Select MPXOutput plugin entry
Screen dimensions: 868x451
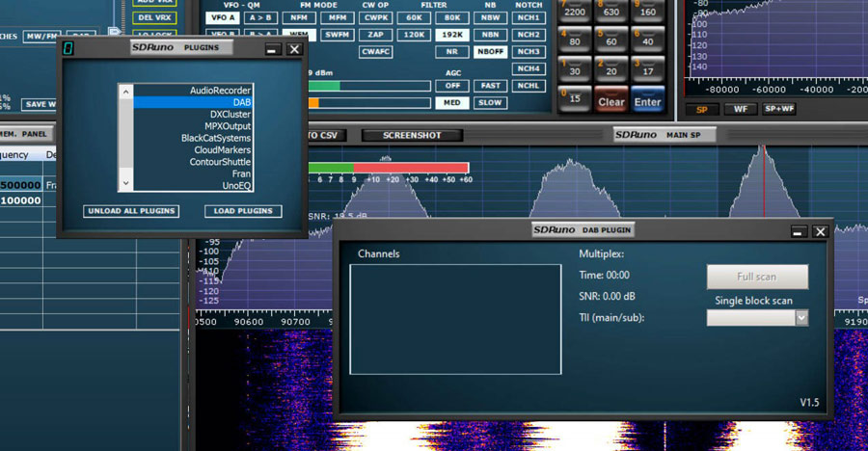click(192, 126)
